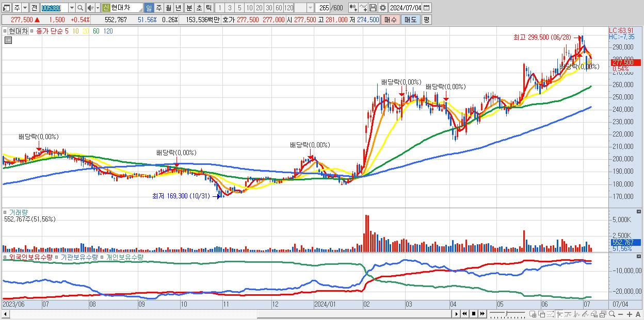This screenshot has width=644, height=320.
Task: Toggle weekly (주) chart period button
Action: (x=158, y=8)
